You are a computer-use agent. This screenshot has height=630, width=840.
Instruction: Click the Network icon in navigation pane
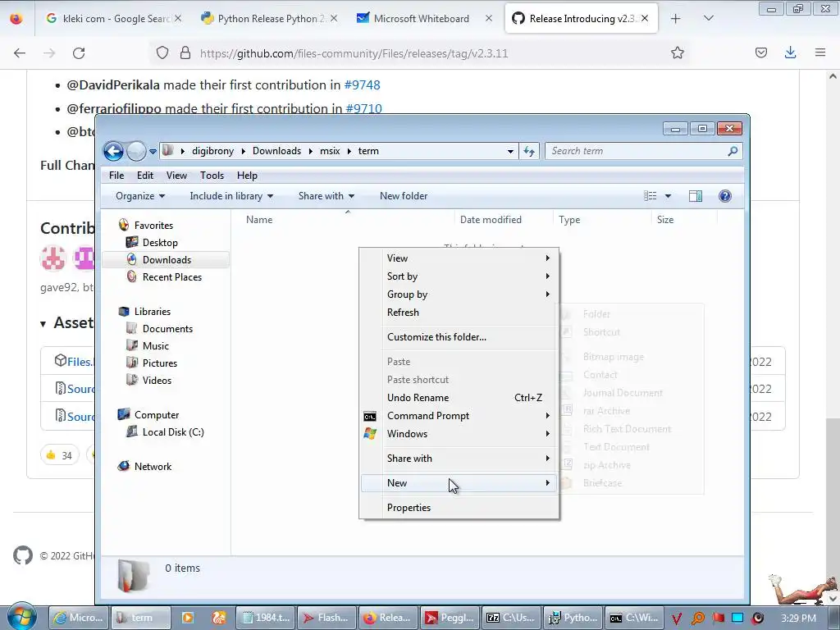point(124,466)
